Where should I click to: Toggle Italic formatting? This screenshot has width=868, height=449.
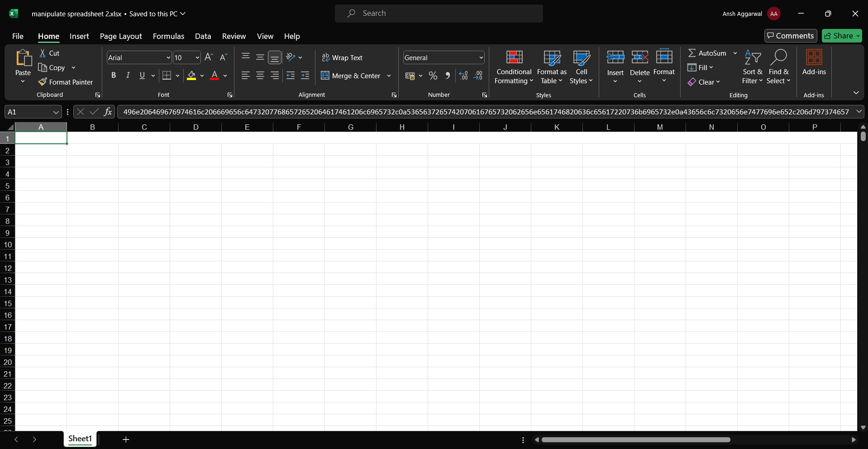pos(128,76)
